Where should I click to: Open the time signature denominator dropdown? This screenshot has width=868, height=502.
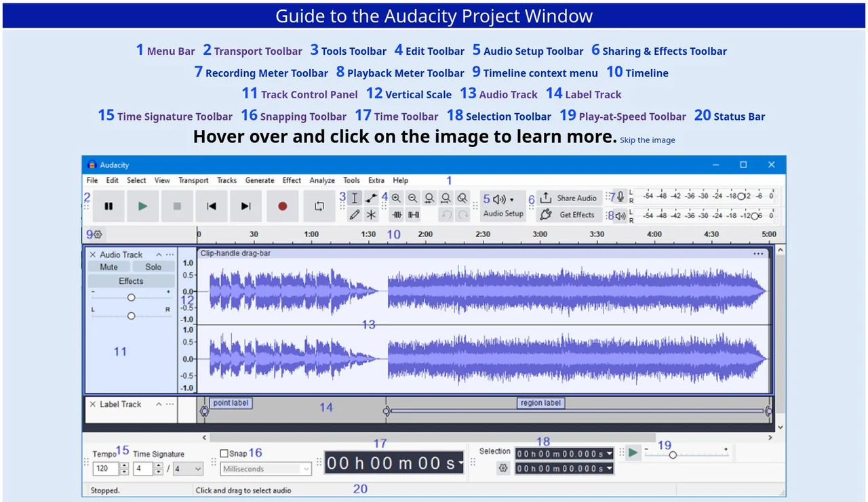(188, 469)
